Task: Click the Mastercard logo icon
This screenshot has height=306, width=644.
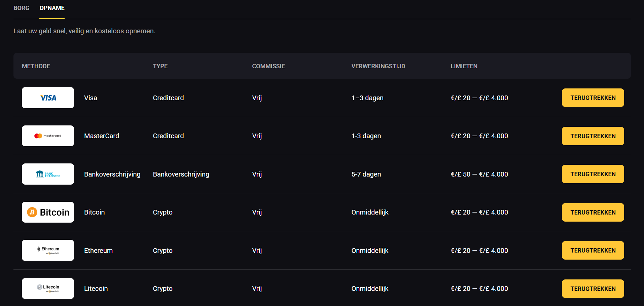Action: [48, 136]
